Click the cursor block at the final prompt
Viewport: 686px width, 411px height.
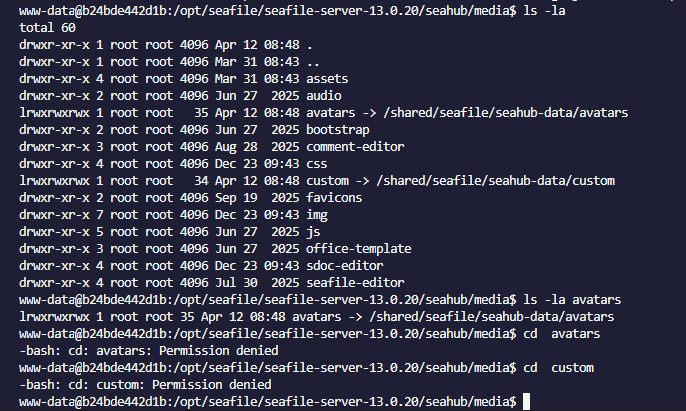527,402
